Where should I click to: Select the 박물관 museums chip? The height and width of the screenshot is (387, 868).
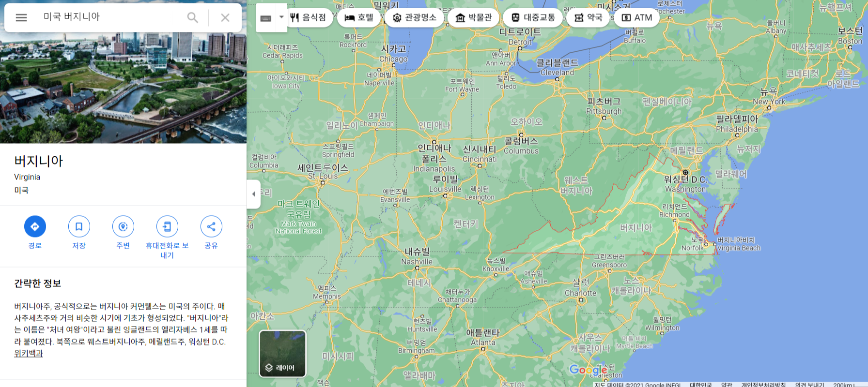pos(474,17)
